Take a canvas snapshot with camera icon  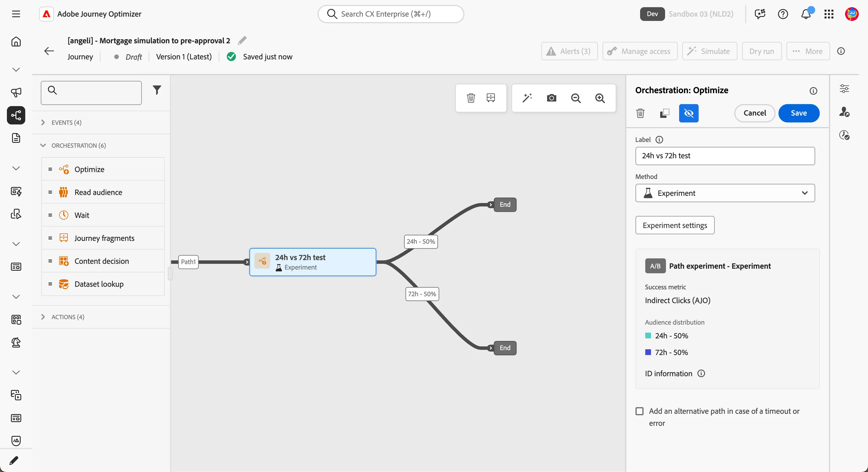click(x=552, y=98)
